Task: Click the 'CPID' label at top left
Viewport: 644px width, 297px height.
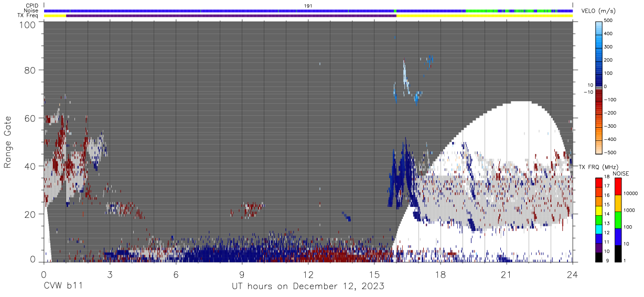Action: (33, 5)
